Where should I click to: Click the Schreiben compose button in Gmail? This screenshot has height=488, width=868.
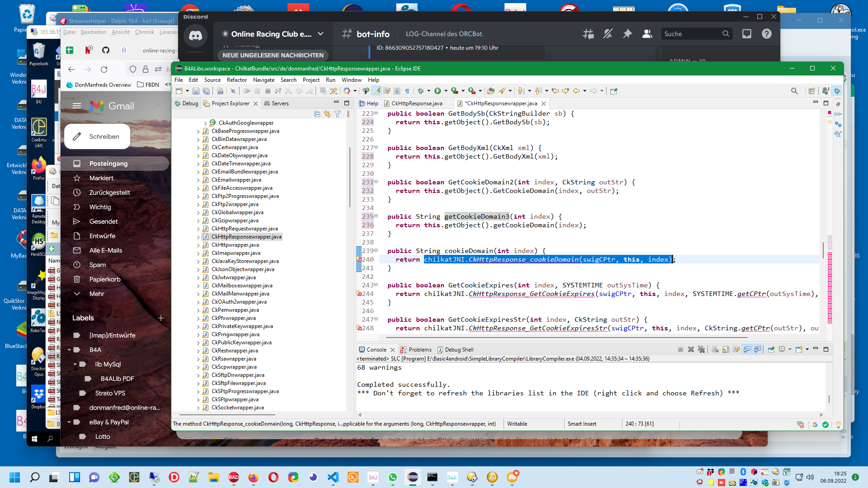[97, 136]
